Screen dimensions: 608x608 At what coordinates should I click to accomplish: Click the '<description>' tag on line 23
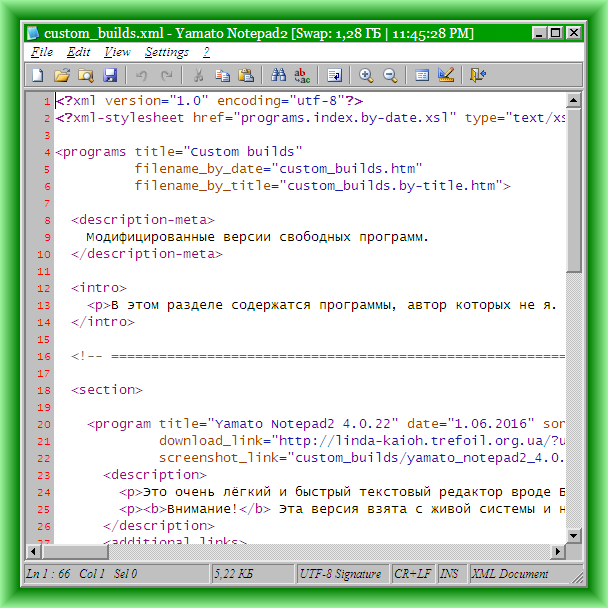(x=155, y=475)
